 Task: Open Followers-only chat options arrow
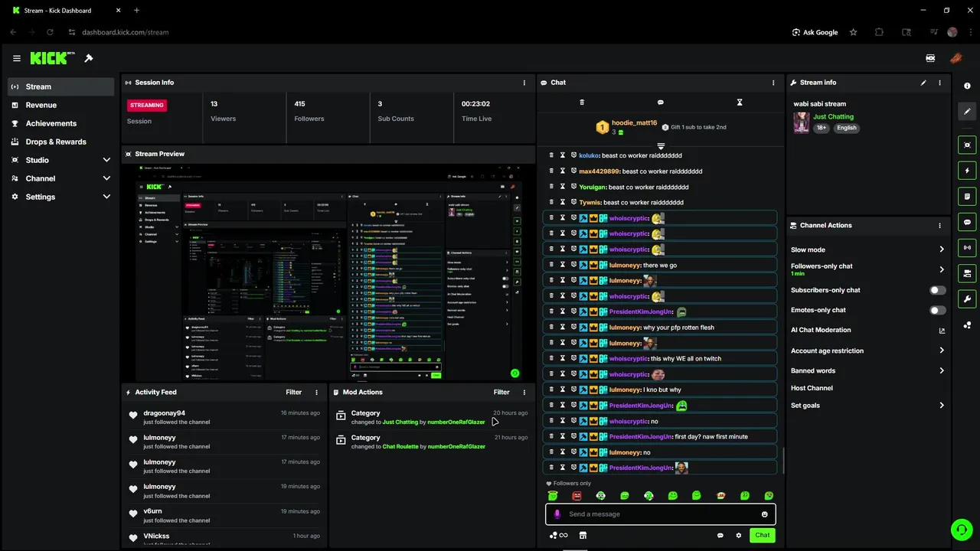(x=942, y=269)
